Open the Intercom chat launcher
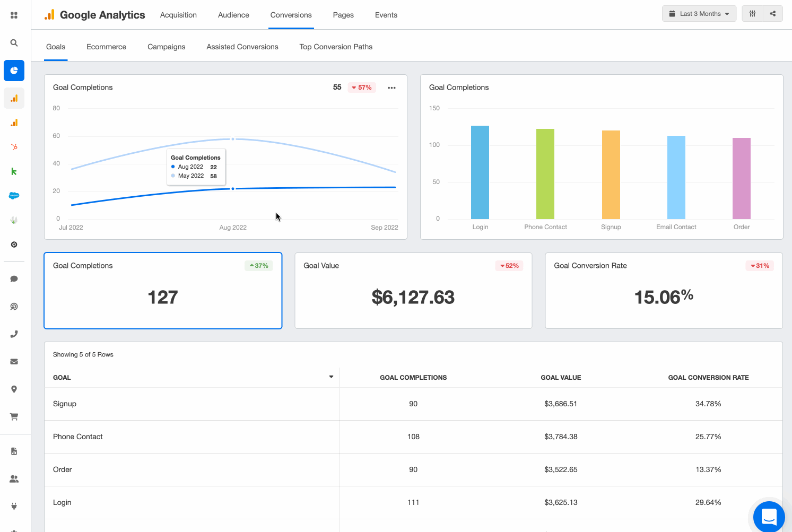 coord(769,516)
